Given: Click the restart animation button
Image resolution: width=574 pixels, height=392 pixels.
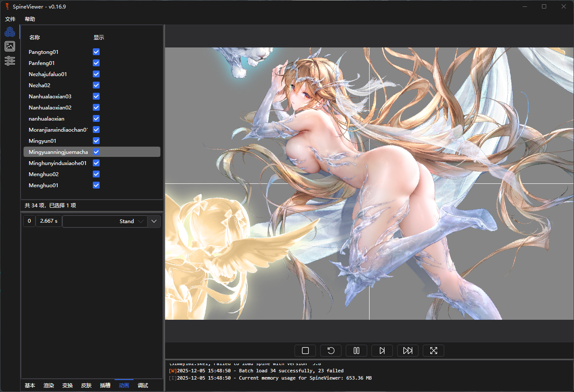Looking at the screenshot, I should [x=331, y=351].
